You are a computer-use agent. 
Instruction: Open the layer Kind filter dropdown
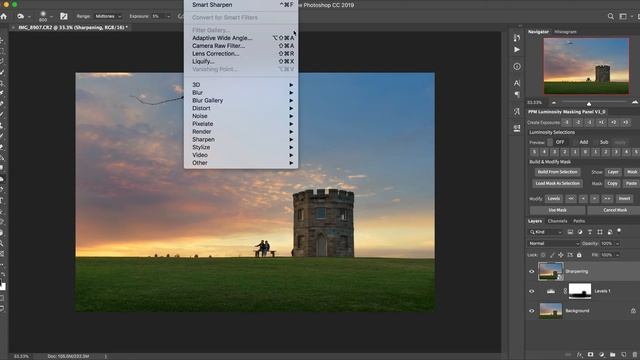[546, 232]
